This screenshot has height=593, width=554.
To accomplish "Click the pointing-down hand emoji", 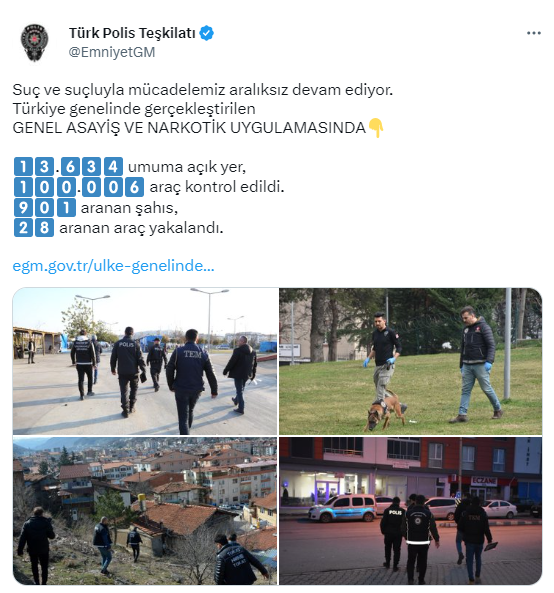I will pos(376,128).
